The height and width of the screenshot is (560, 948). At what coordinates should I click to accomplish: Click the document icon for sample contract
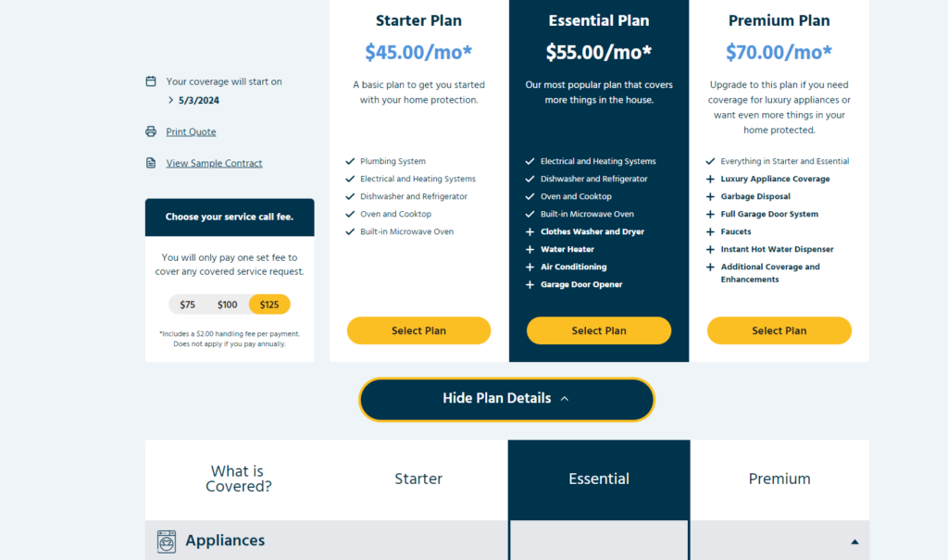coord(151,163)
